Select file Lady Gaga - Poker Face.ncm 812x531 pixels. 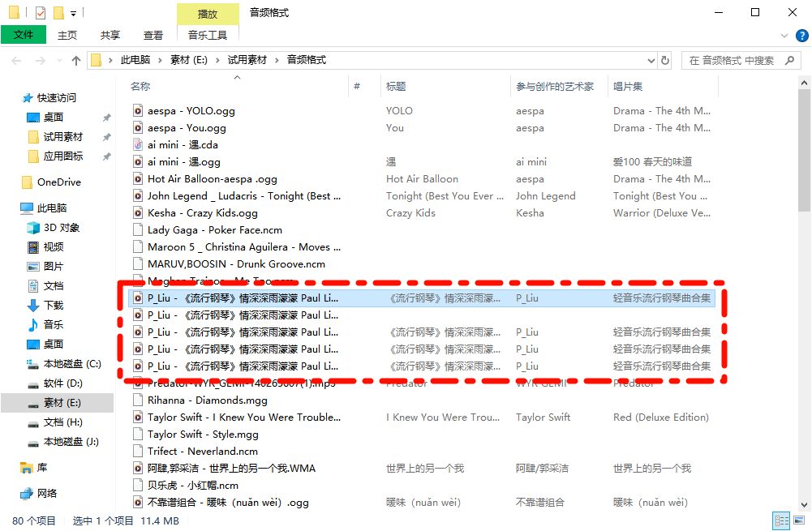pos(215,229)
